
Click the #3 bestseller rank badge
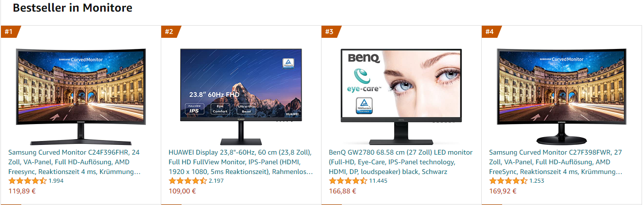[x=330, y=32]
